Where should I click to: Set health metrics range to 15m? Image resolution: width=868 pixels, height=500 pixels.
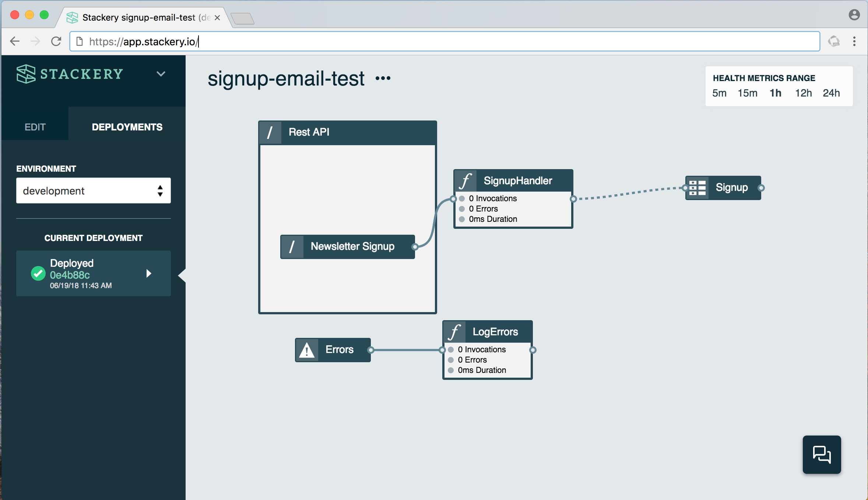748,93
